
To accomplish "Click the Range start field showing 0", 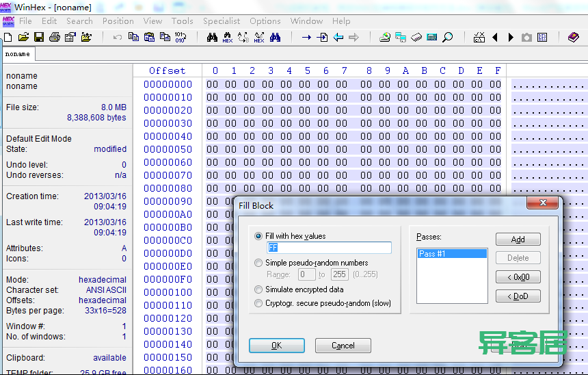I will 307,274.
